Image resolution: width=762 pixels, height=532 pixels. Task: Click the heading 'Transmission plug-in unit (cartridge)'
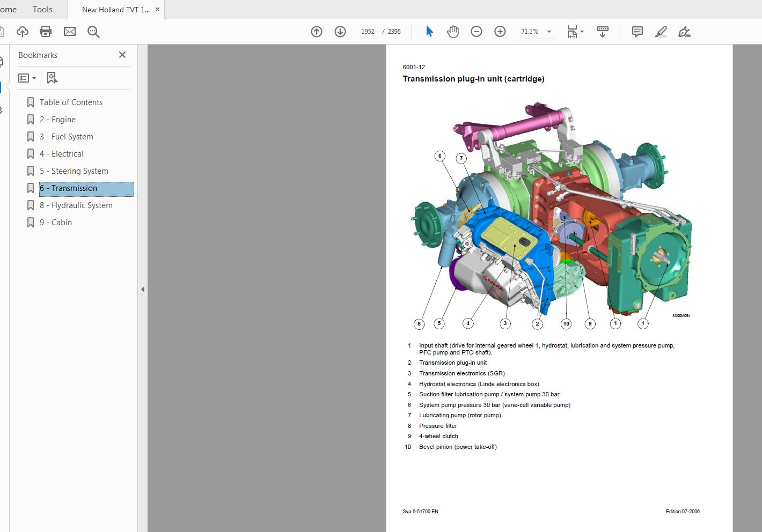pos(473,79)
